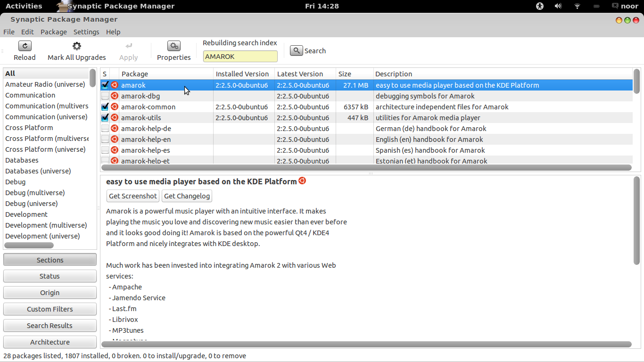This screenshot has height=362, width=644.
Task: Sort by the Description column header
Action: 503,74
